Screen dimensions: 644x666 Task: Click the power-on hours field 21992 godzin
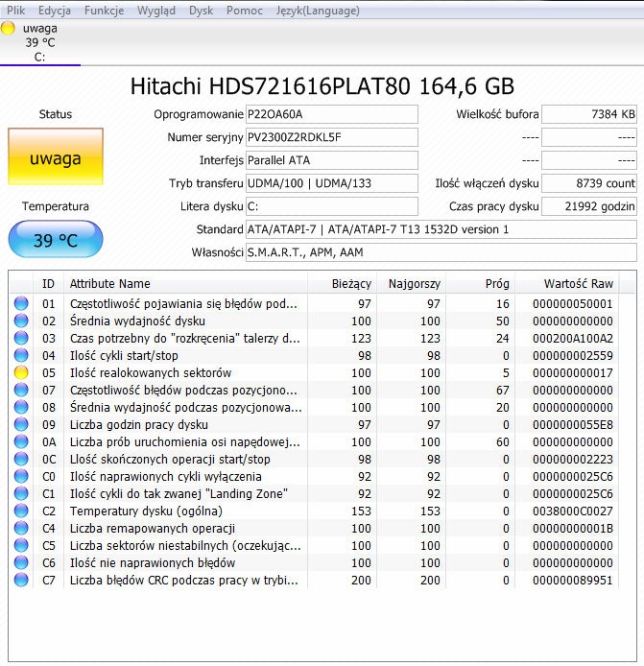coord(589,206)
